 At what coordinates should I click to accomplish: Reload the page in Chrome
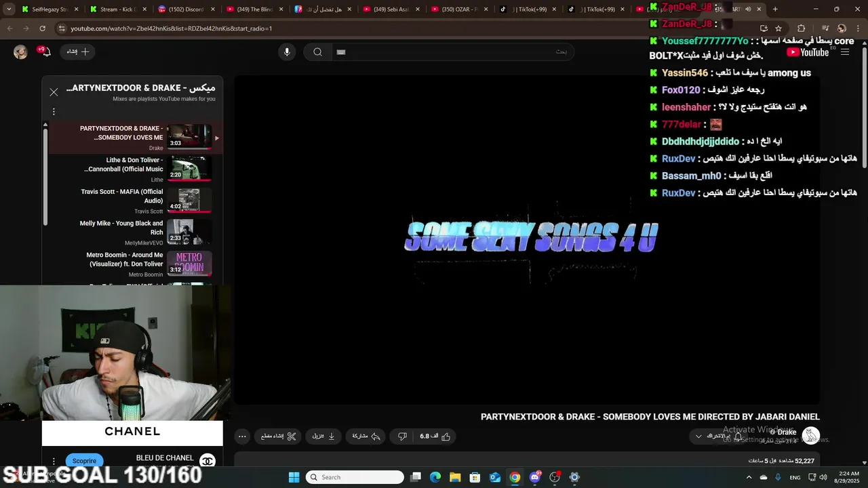point(42,28)
